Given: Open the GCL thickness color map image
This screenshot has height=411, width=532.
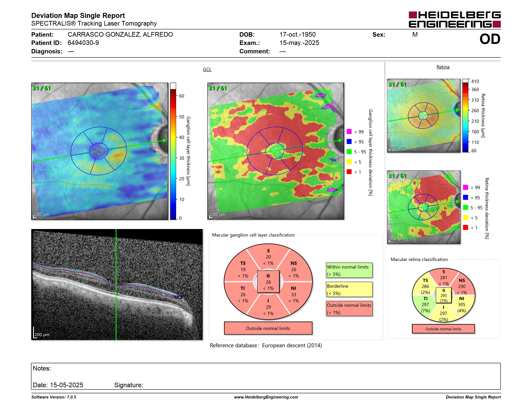Looking at the screenshot, I should click(x=100, y=151).
